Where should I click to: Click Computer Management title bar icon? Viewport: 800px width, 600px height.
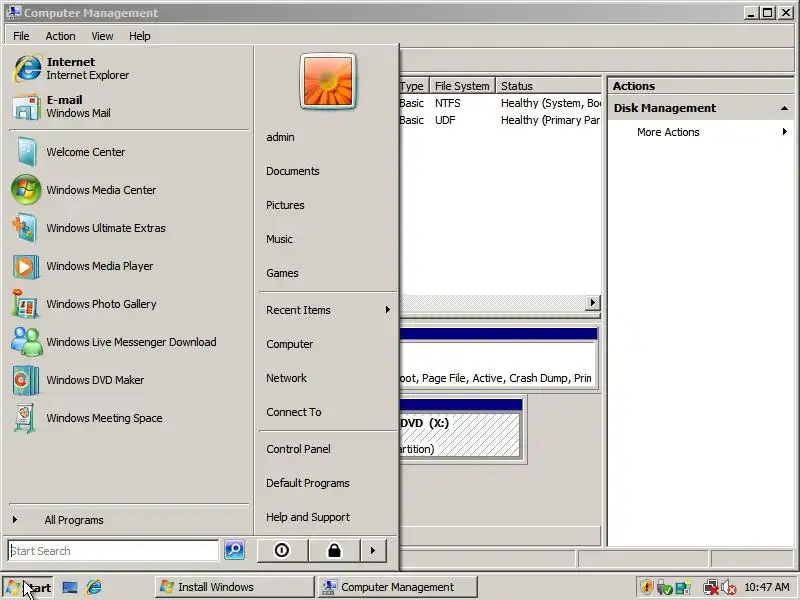tap(14, 12)
